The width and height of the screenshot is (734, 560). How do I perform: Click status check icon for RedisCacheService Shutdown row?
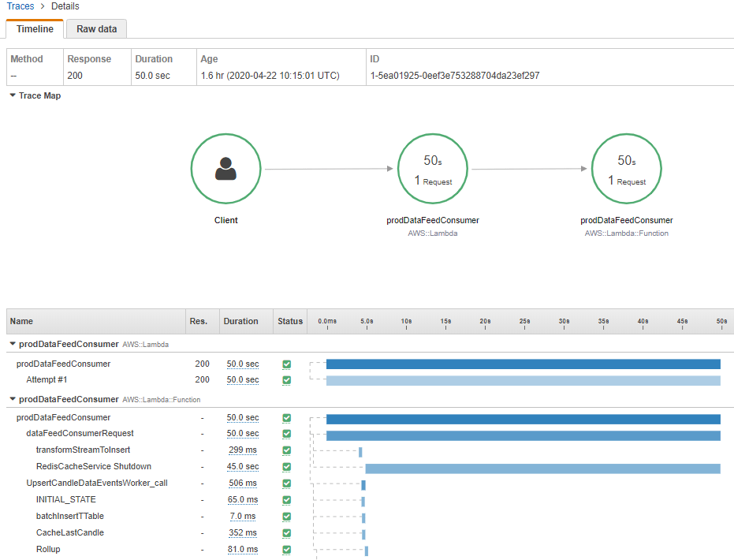tap(286, 467)
